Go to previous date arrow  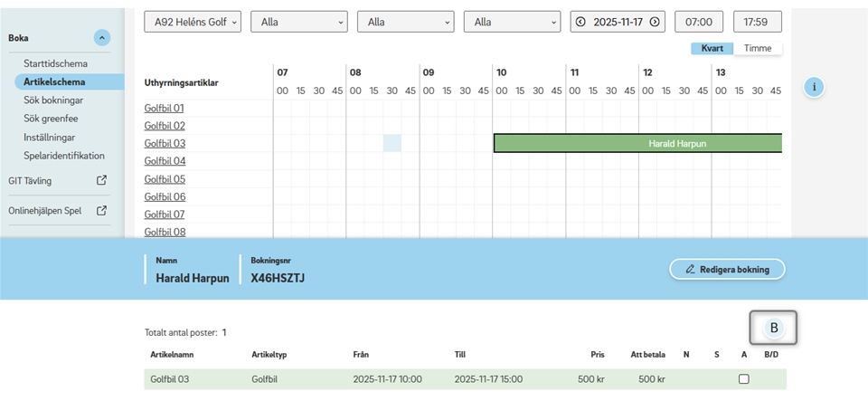click(580, 22)
